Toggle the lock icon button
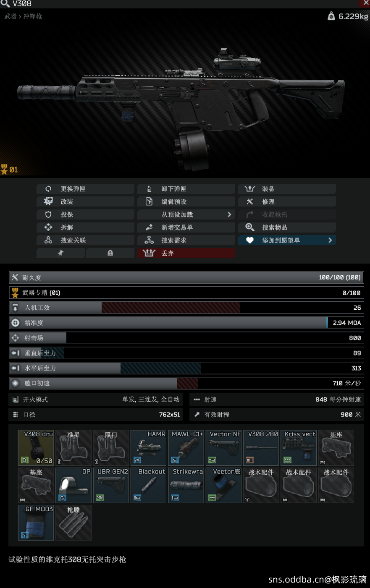This screenshot has height=588, width=370. pyautogui.click(x=110, y=253)
